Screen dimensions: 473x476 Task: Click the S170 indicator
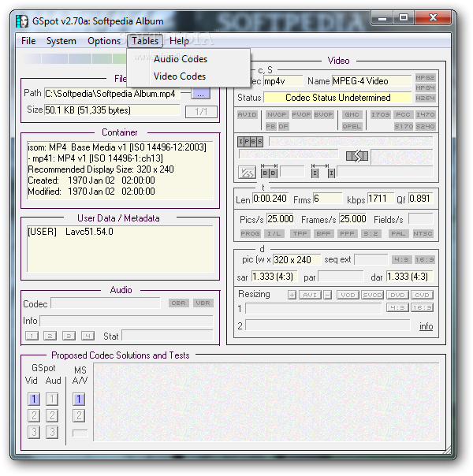404,126
